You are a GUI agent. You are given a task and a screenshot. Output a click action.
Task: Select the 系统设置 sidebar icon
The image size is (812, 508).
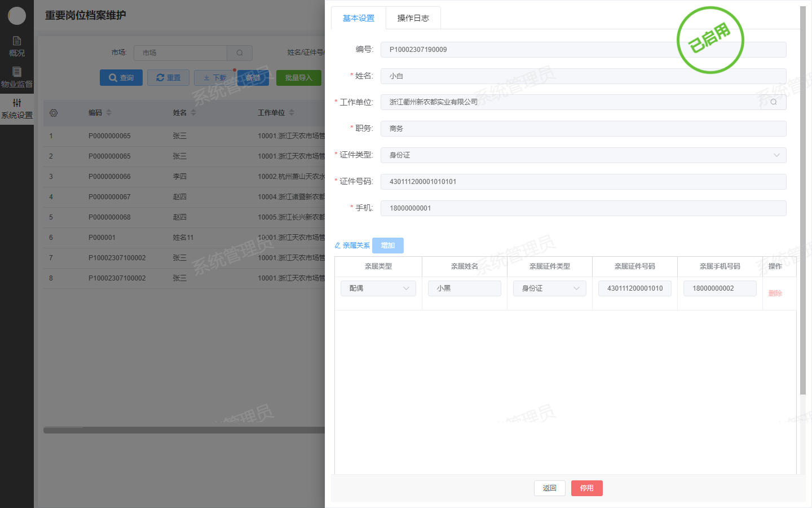(x=17, y=108)
